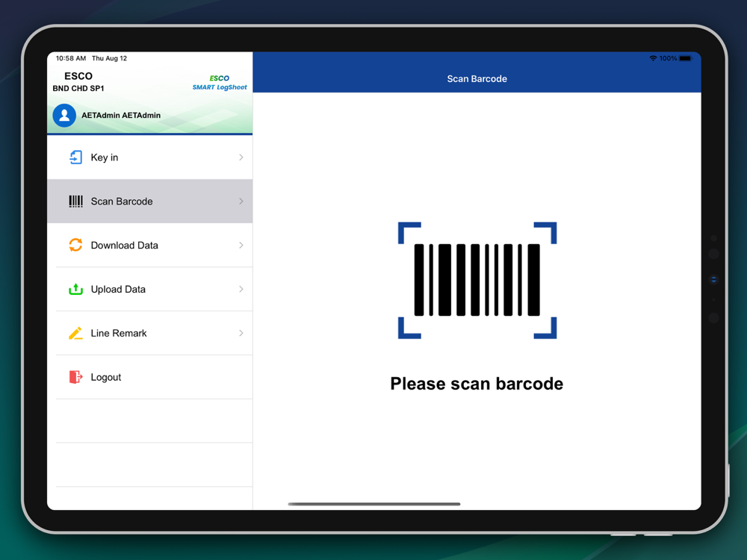Click the Scan Barcode header title

[x=477, y=79]
